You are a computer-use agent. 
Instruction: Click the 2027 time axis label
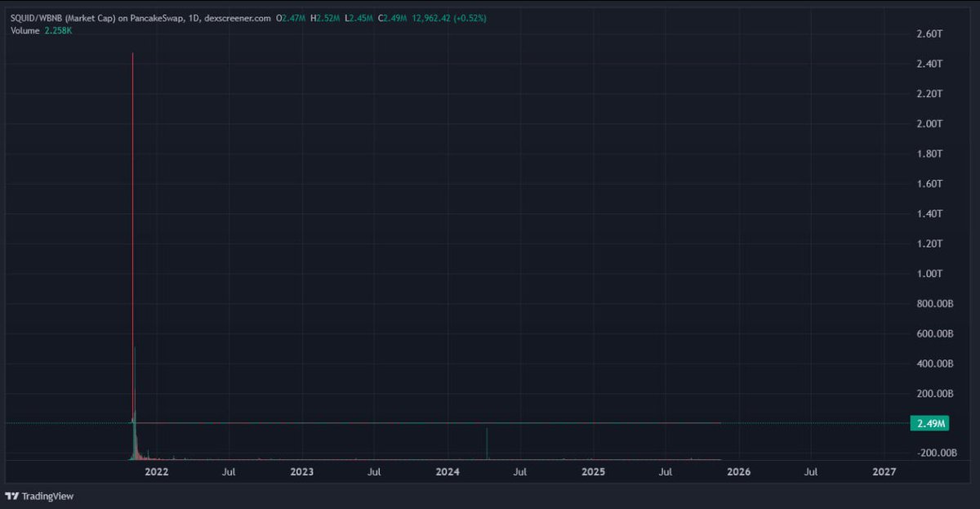coord(884,471)
